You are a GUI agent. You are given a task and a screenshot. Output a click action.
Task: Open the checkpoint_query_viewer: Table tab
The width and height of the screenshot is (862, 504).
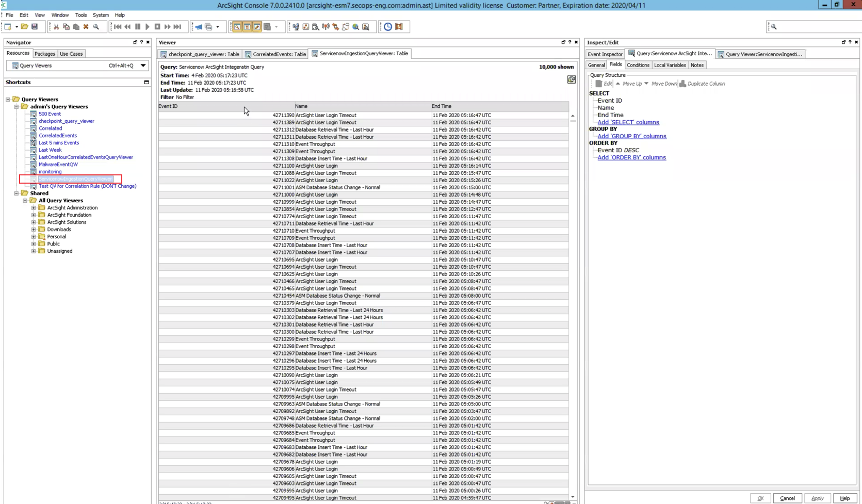point(200,54)
